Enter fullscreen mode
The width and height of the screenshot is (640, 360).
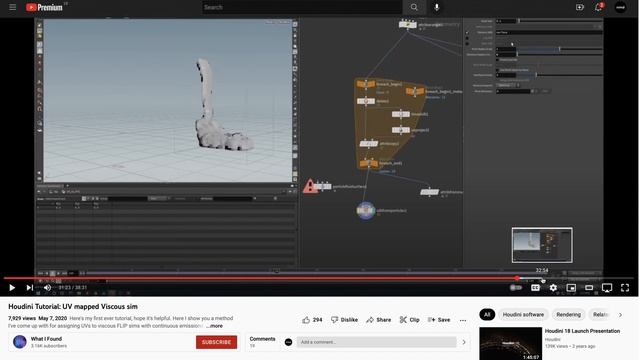point(625,288)
